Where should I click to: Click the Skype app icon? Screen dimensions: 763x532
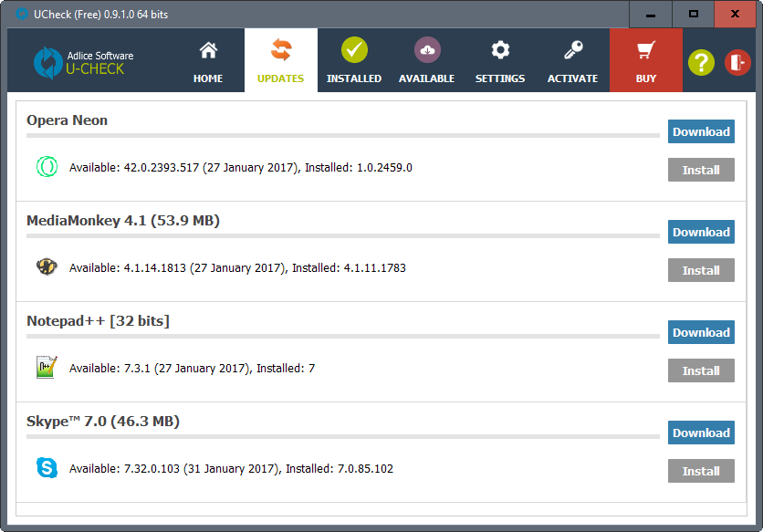point(47,468)
